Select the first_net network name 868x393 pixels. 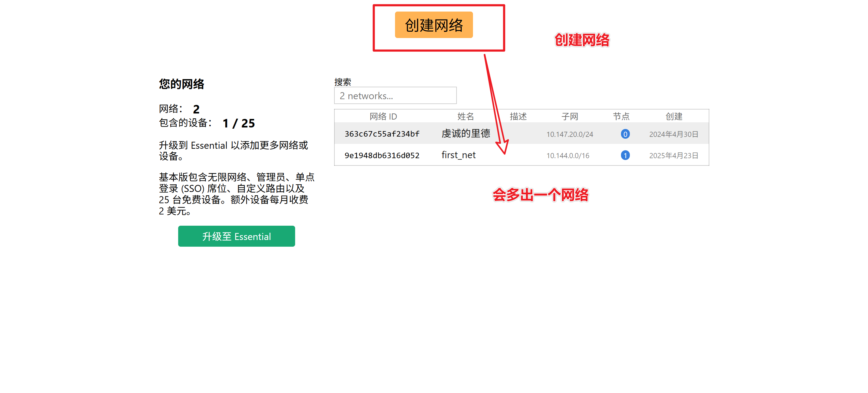click(x=458, y=155)
